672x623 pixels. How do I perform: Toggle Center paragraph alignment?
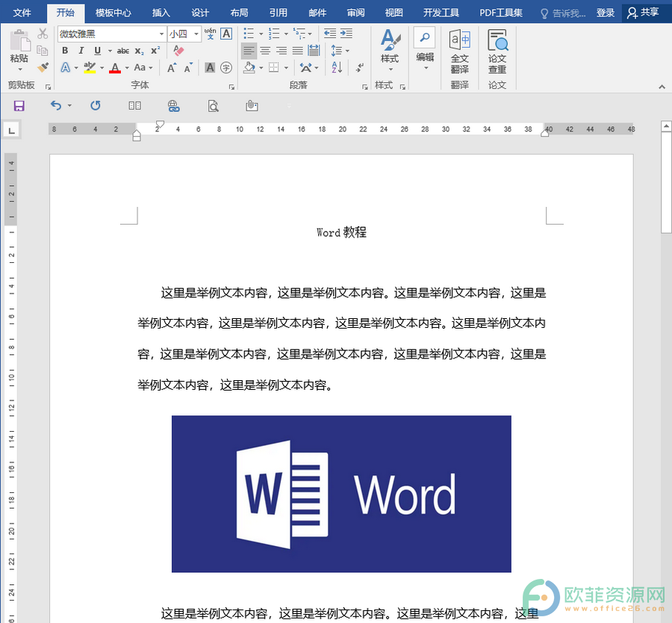point(265,51)
